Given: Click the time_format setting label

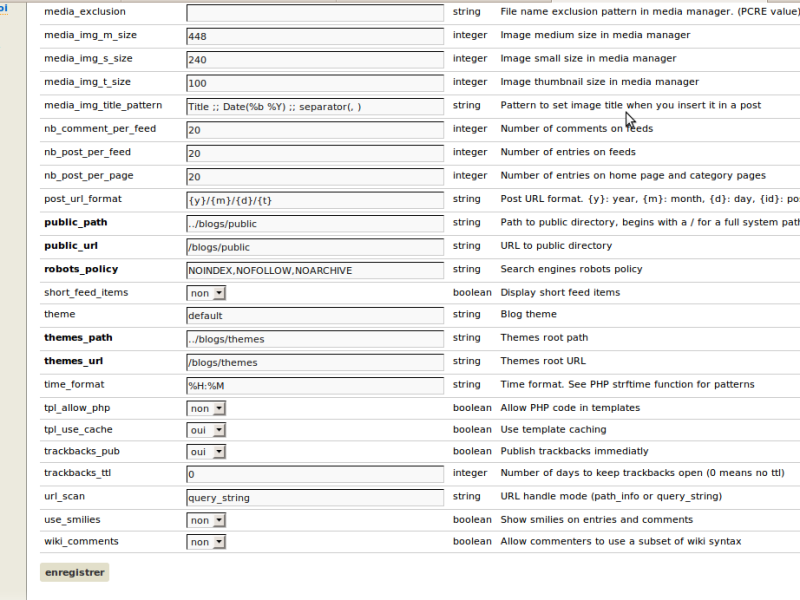Looking at the screenshot, I should [74, 385].
